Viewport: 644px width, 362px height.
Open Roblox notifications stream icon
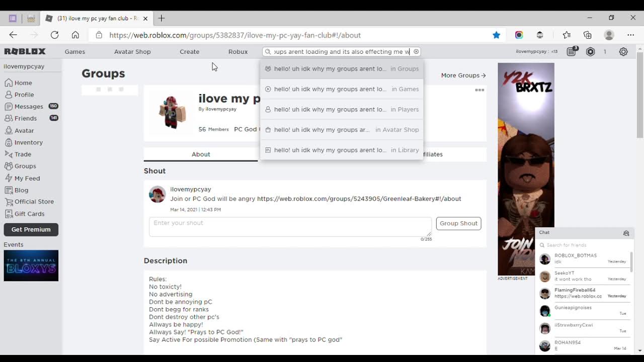pyautogui.click(x=572, y=51)
